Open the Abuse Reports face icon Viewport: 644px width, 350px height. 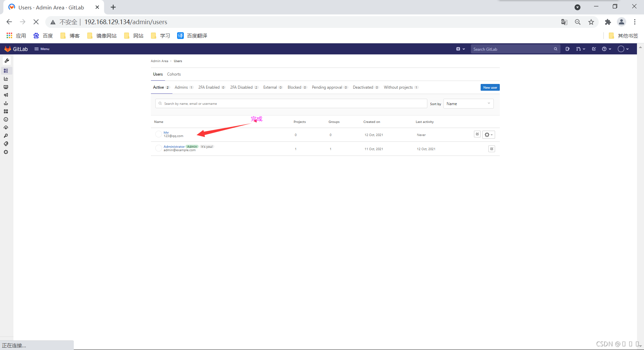point(6,119)
